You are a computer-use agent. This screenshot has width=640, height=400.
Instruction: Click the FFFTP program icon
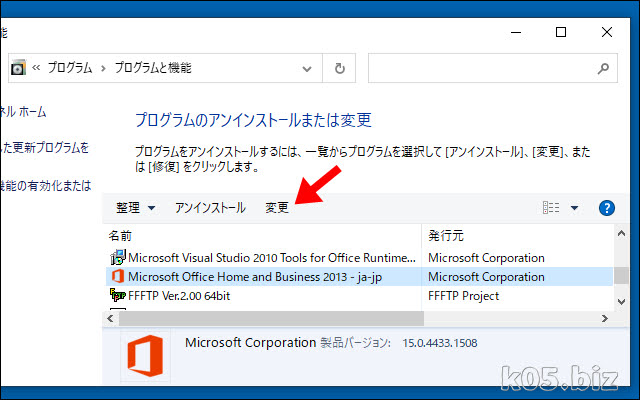118,295
